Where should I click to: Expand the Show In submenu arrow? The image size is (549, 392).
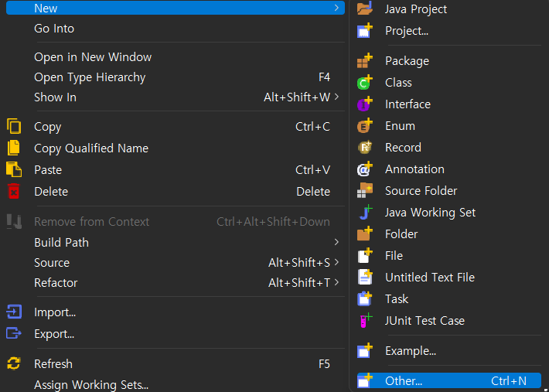[x=336, y=97]
